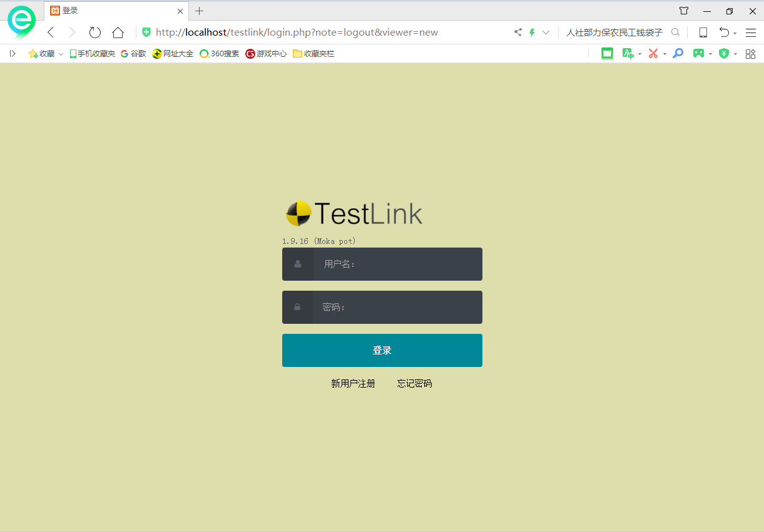This screenshot has height=532, width=764.
Task: Open the extensions manager grid icon
Action: (x=750, y=54)
